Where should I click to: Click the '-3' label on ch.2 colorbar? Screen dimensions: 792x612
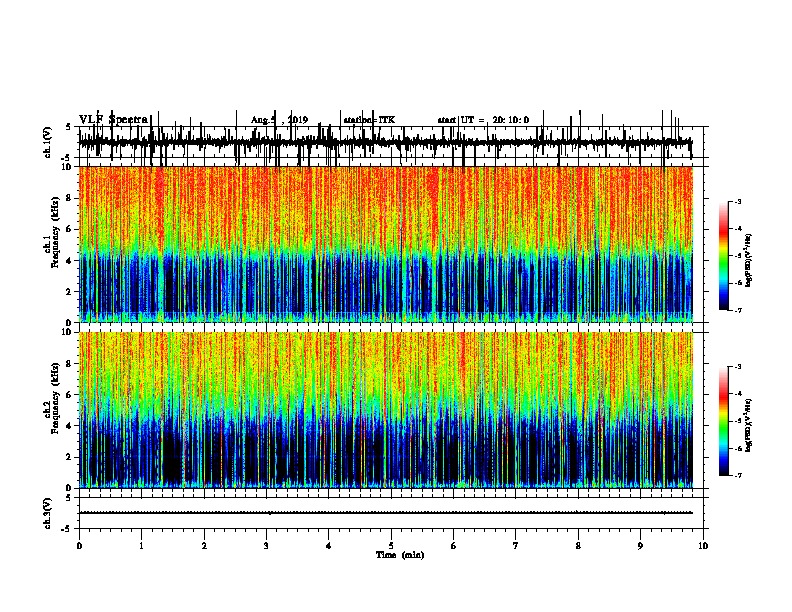coord(738,367)
